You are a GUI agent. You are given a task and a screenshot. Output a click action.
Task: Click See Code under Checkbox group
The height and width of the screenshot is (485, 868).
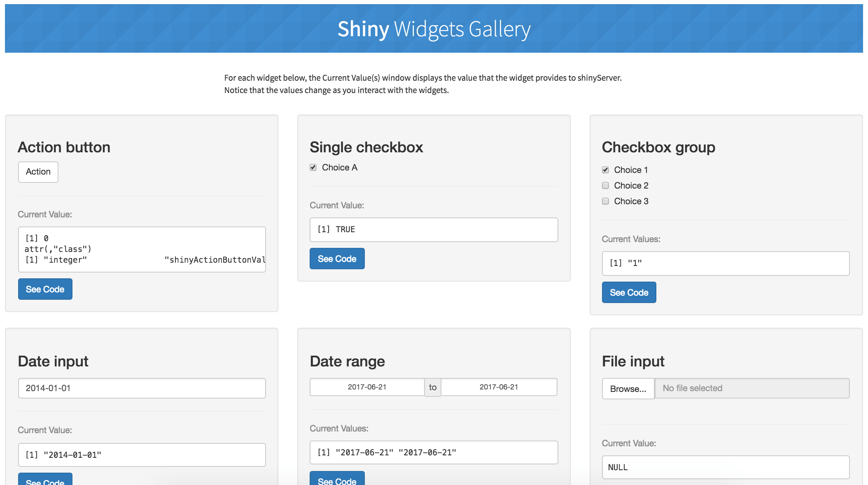coord(629,292)
